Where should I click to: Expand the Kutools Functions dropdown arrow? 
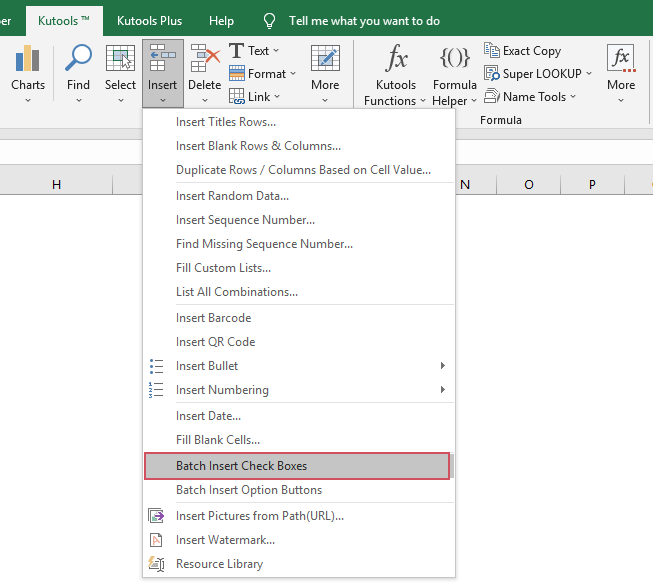tap(423, 101)
